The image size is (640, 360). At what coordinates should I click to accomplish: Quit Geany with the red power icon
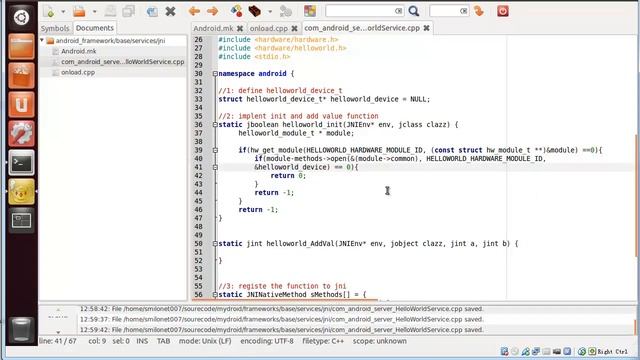503,11
